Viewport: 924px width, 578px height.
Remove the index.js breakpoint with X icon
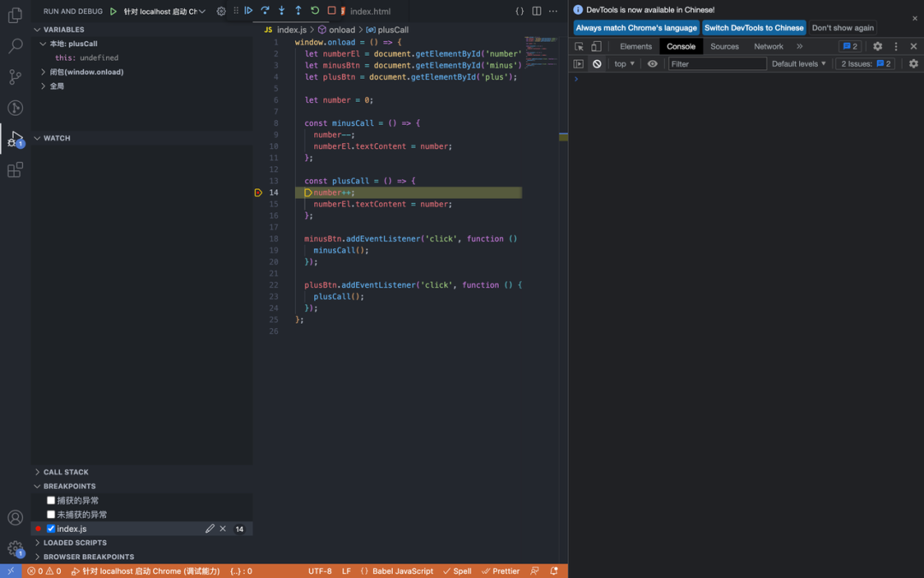(x=222, y=529)
